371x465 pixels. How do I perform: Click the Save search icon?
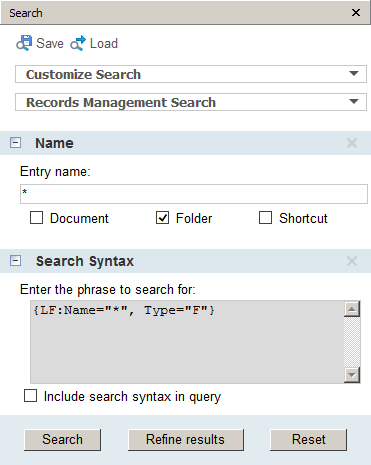click(24, 43)
